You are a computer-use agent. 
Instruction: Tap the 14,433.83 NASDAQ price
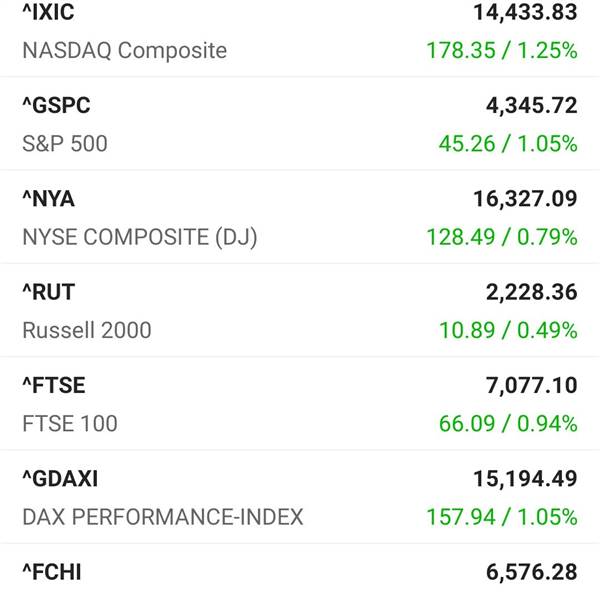click(525, 12)
